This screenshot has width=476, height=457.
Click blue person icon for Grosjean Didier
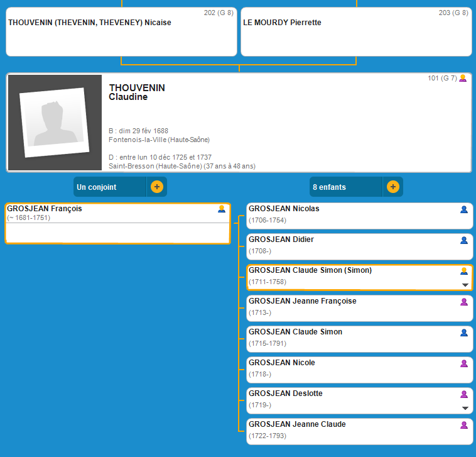(x=464, y=240)
